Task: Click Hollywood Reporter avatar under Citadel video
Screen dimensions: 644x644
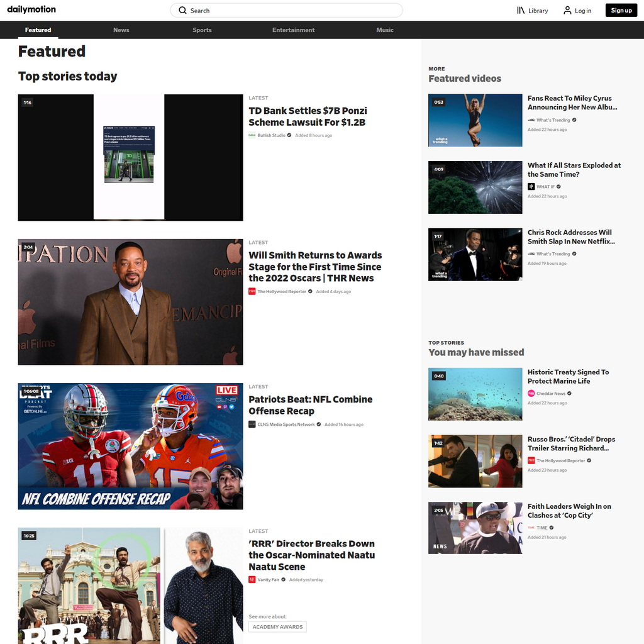Action: 531,460
